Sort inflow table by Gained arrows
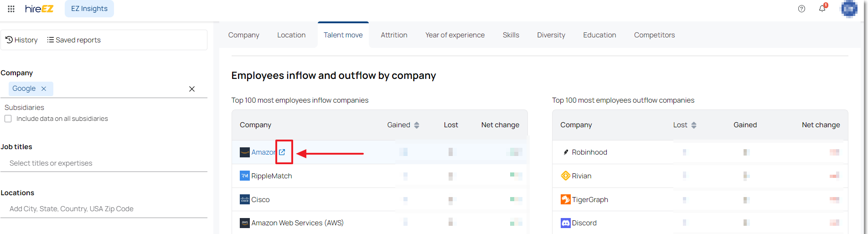 (417, 125)
